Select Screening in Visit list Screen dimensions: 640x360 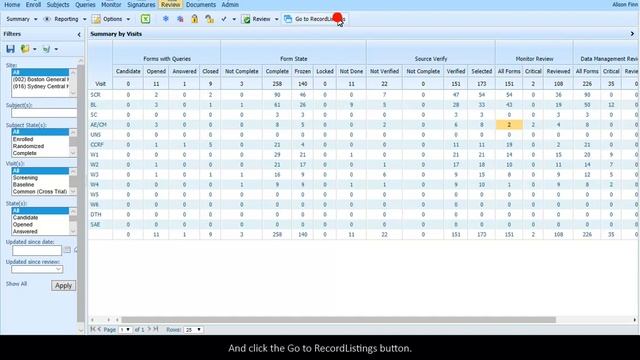(x=40, y=178)
